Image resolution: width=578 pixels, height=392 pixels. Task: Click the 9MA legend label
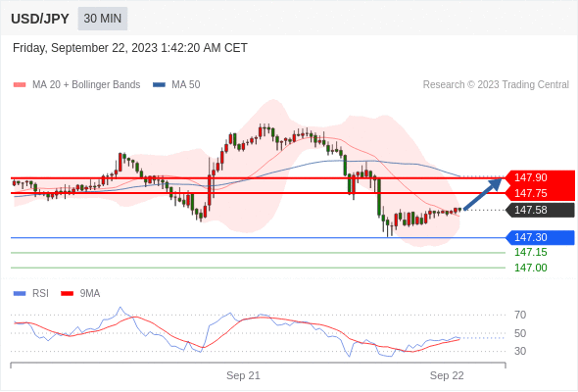[90, 294]
